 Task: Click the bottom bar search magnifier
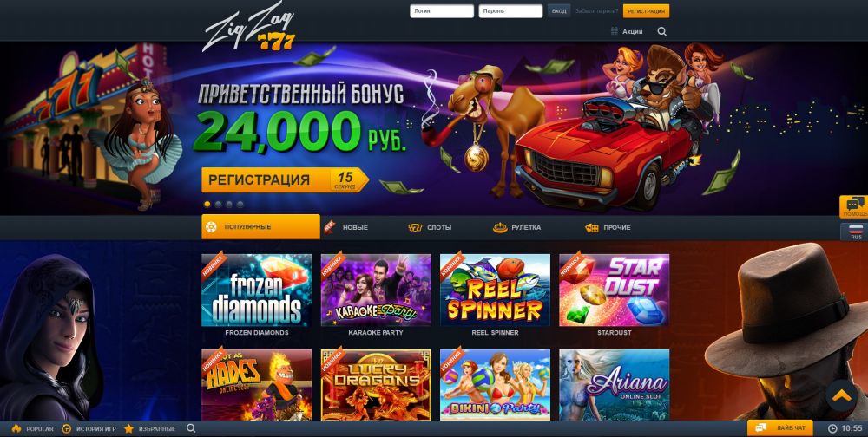[x=191, y=428]
